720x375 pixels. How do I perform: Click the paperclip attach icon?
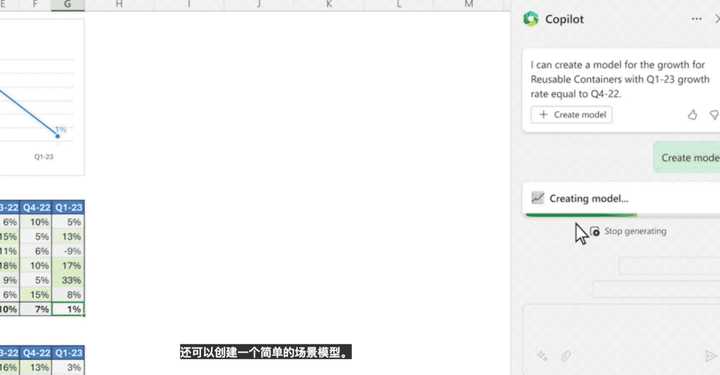[x=566, y=355]
